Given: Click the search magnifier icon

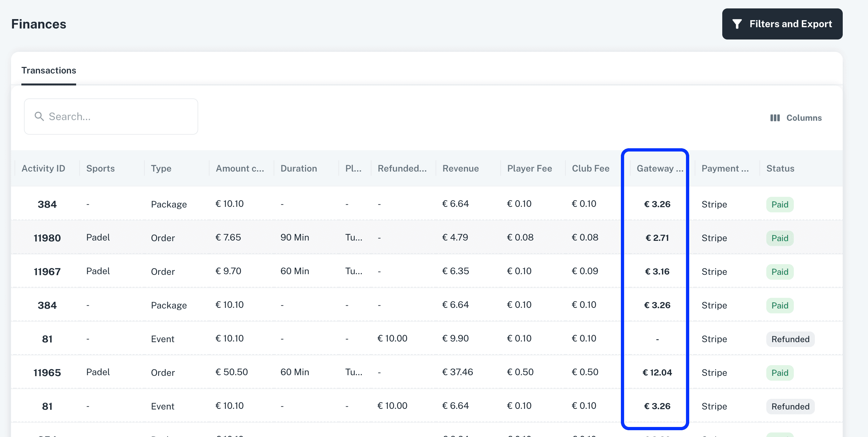Looking at the screenshot, I should point(39,117).
